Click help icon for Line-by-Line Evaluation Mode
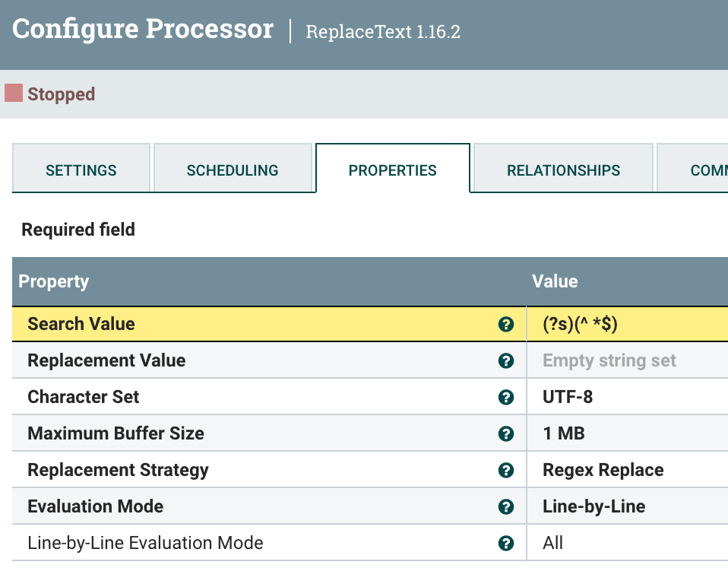 [x=505, y=543]
